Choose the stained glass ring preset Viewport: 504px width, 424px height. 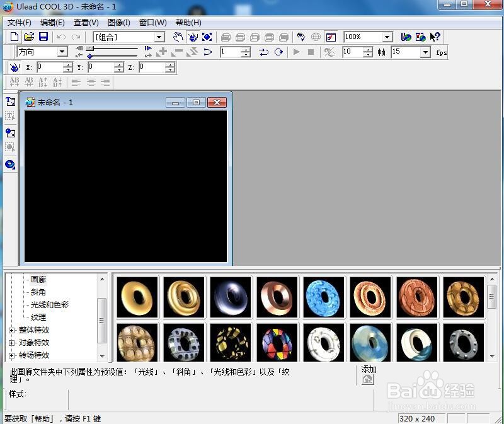pos(277,343)
